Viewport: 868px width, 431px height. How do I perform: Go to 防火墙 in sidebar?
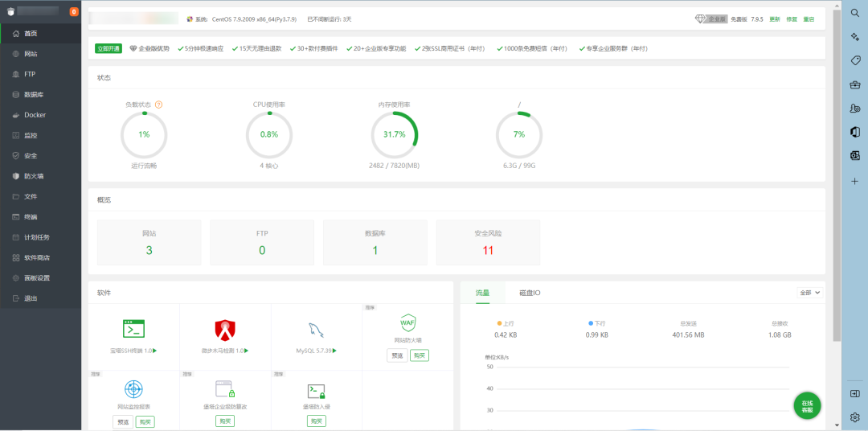coord(34,176)
